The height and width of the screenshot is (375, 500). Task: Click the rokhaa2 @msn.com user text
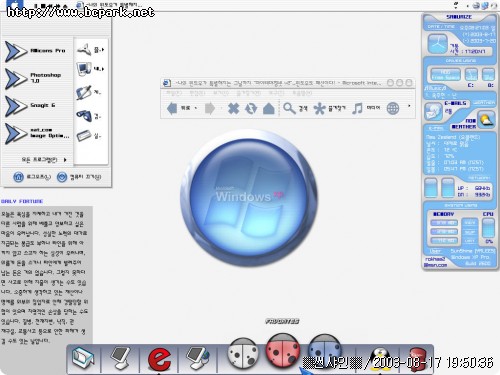pos(436,262)
